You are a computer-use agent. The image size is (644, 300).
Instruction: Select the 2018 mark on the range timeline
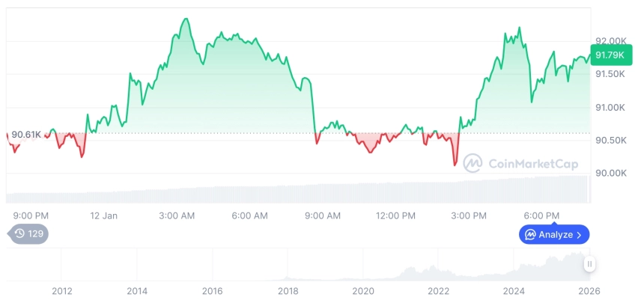pyautogui.click(x=288, y=290)
